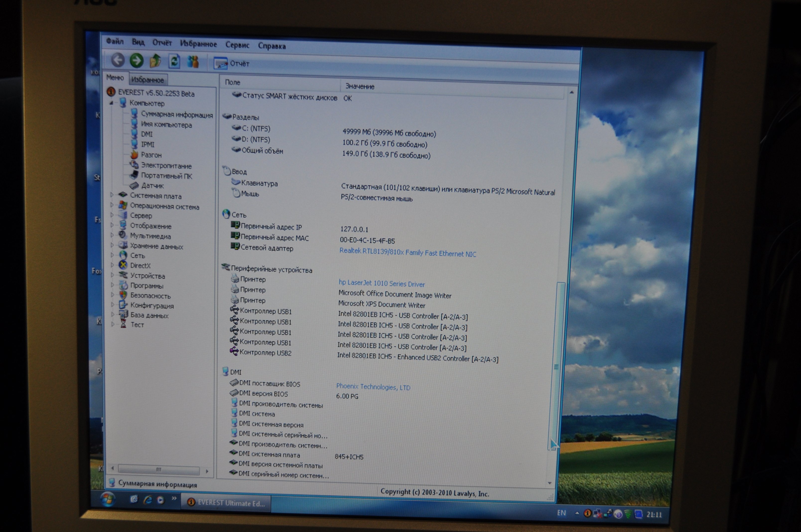This screenshot has height=532, width=801.
Task: Select DMI item in the tree
Action: tap(146, 134)
